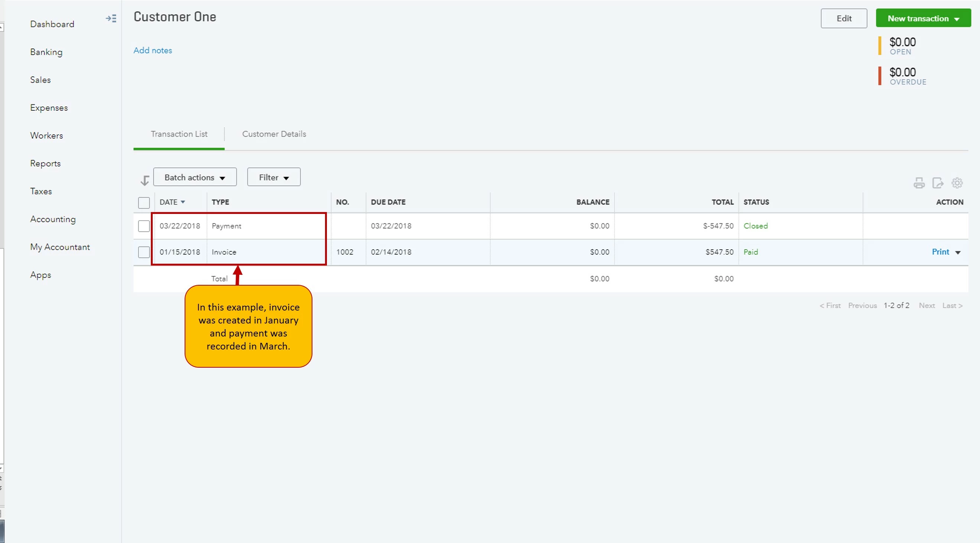Click the Customer One page title
The image size is (980, 543).
pyautogui.click(x=175, y=17)
